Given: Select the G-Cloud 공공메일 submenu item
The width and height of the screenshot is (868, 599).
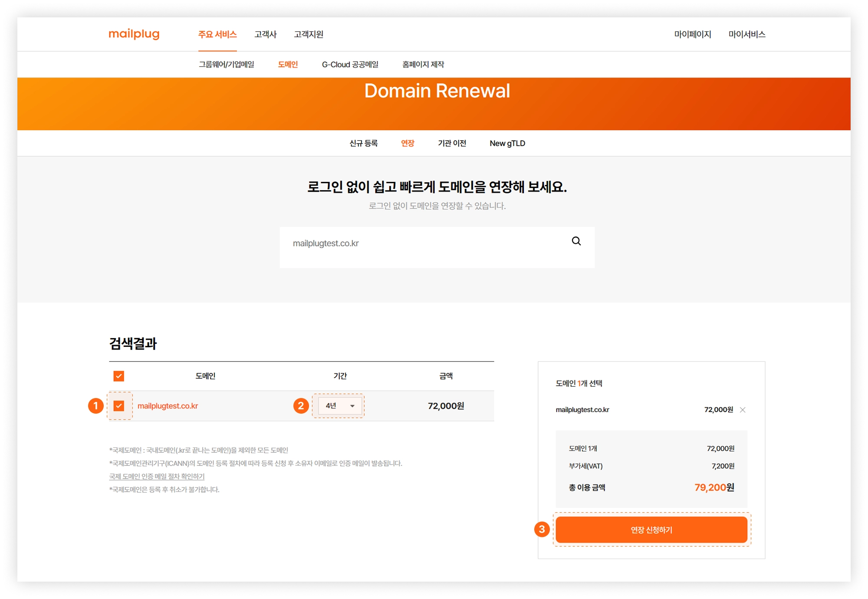Looking at the screenshot, I should pos(350,65).
